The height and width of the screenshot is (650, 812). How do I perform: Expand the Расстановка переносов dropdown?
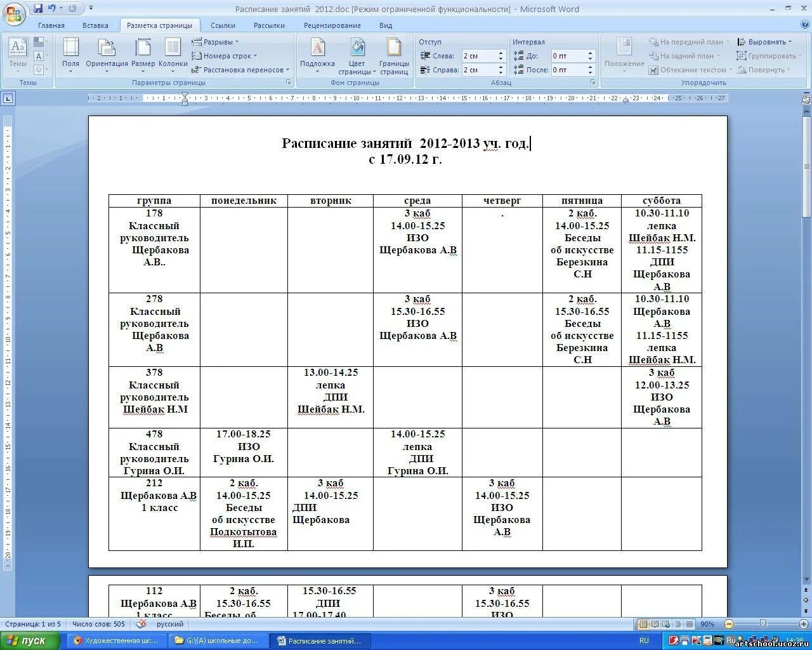pos(240,70)
